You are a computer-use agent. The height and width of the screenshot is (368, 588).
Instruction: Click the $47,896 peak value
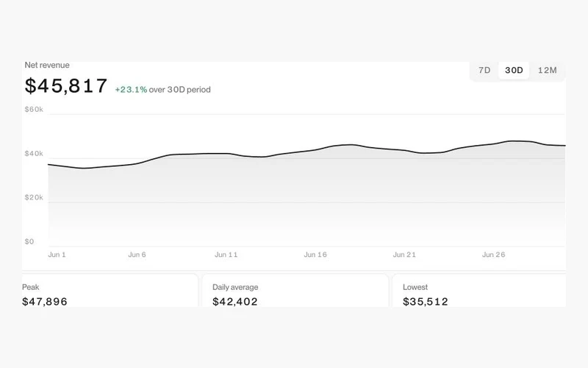[45, 302]
